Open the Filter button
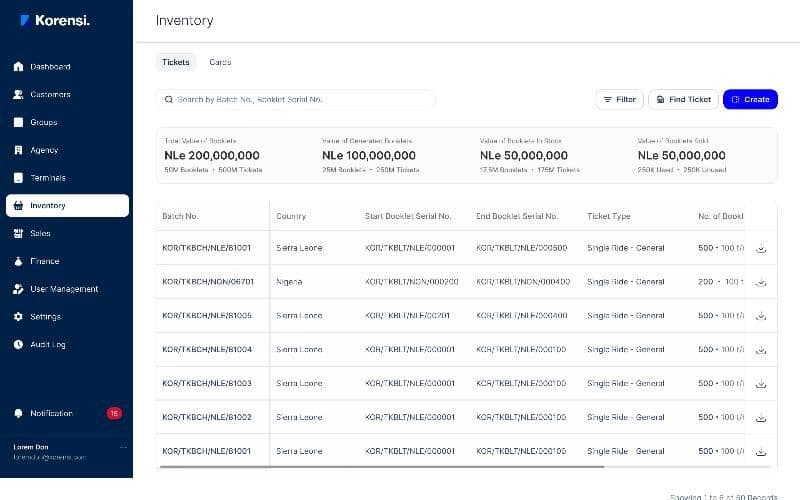Image resolution: width=800 pixels, height=500 pixels. [619, 99]
